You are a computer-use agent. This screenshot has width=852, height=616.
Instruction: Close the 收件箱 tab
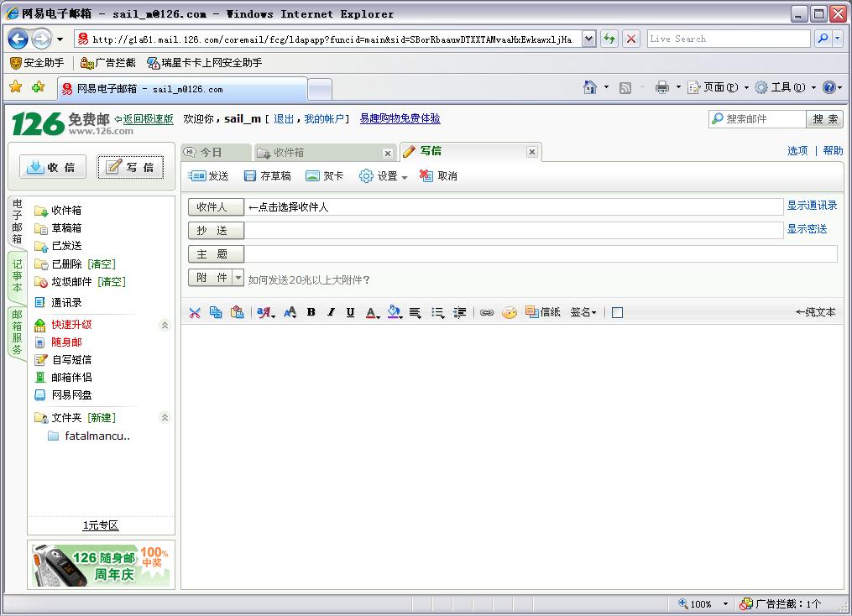[x=388, y=154]
